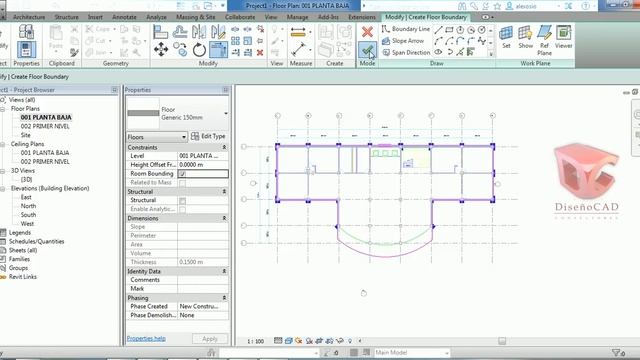Screen dimensions: 640x360
Task: Select the Mirror Draw Axis tool
Action: click(x=218, y=32)
